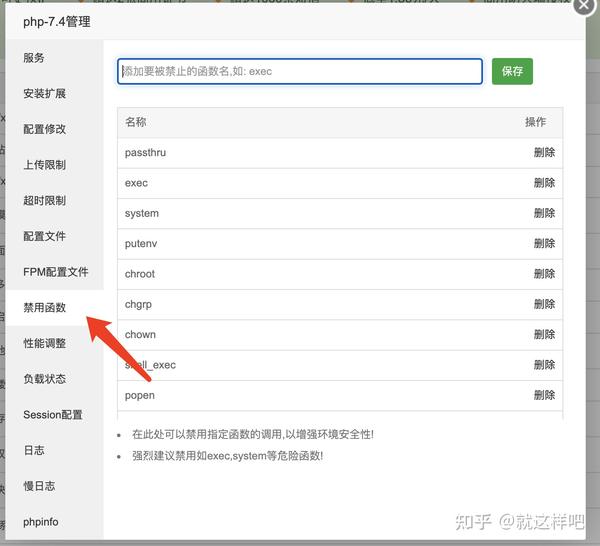600x546 pixels.
Task: Open Session配置 section
Action: click(x=53, y=415)
